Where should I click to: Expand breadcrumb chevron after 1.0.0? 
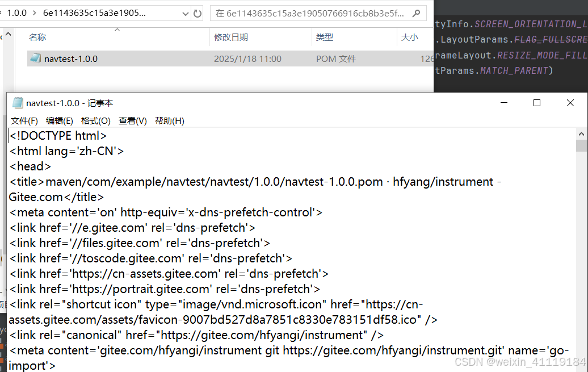click(35, 13)
